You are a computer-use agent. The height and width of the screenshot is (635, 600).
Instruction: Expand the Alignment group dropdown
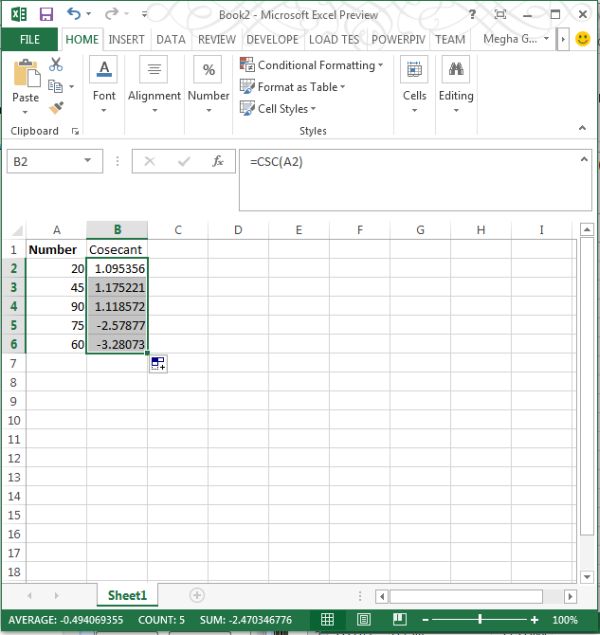tap(154, 110)
